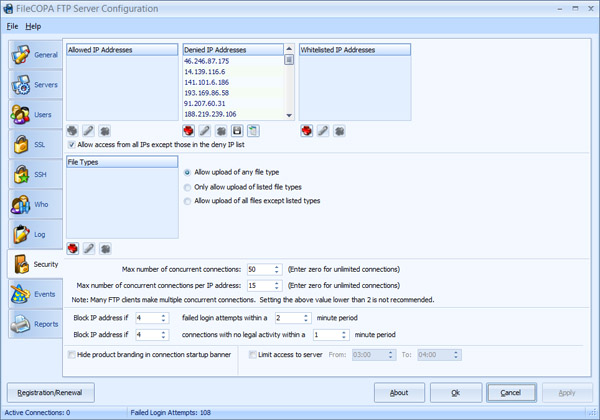Image resolution: width=600 pixels, height=420 pixels.
Task: Open the Log tab
Action: click(x=36, y=234)
